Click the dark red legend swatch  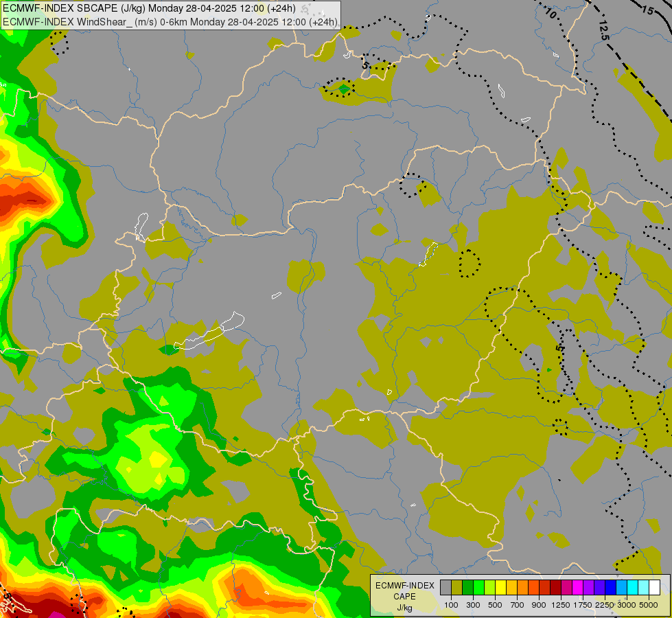(x=555, y=588)
